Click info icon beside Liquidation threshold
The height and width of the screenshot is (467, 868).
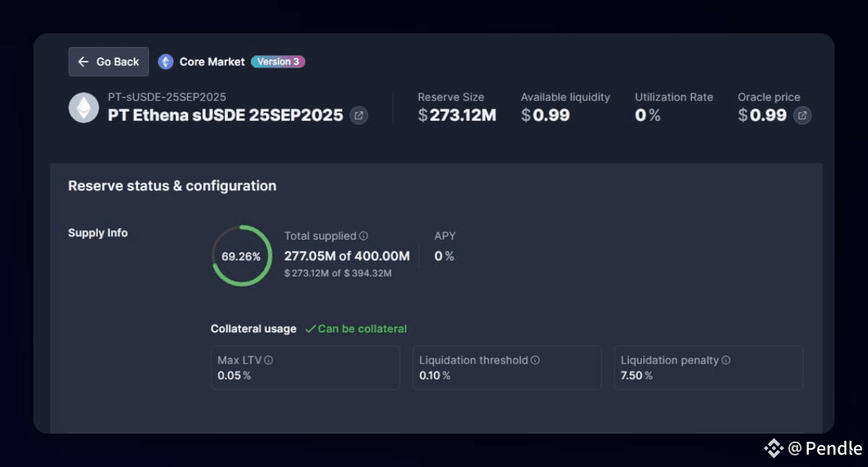click(x=535, y=360)
